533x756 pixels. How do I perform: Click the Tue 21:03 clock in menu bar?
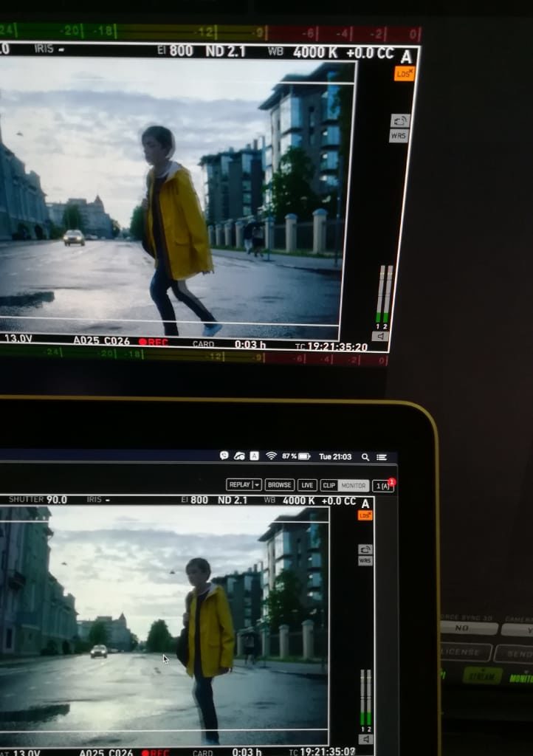335,457
